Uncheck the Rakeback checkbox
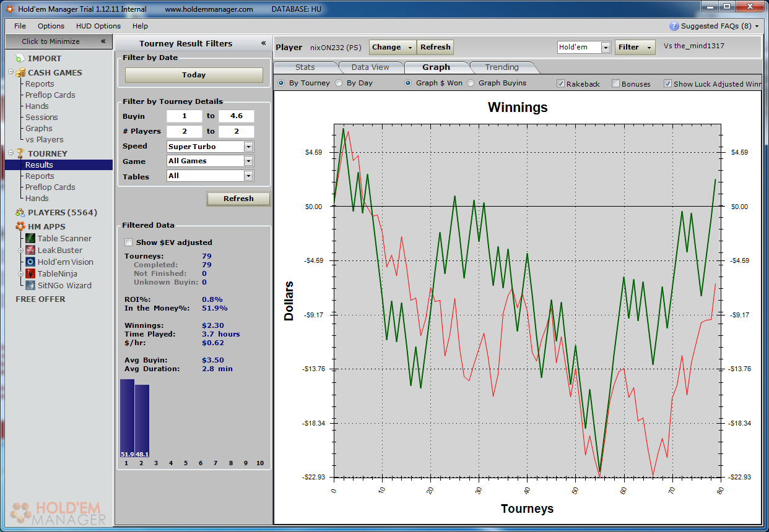This screenshot has height=532, width=769. pos(560,84)
